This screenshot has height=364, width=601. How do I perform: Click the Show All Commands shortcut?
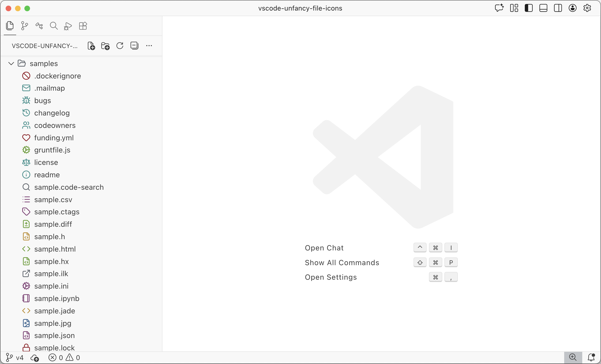pos(342,263)
